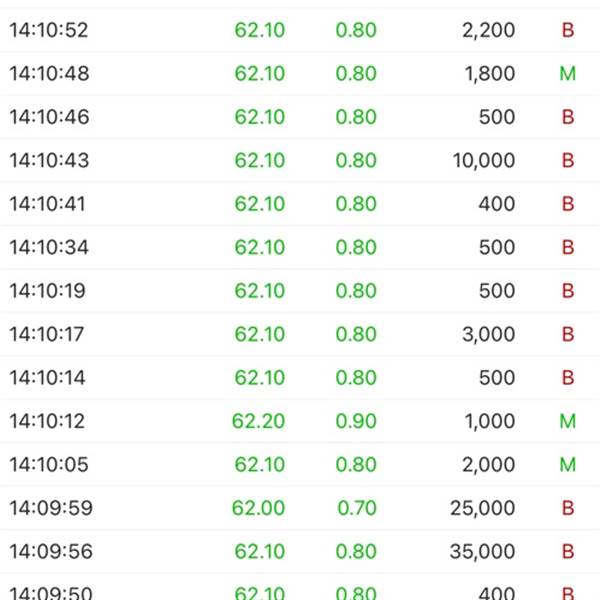The image size is (600, 600).
Task: Select the 10,000 volume trade
Action: [483, 161]
